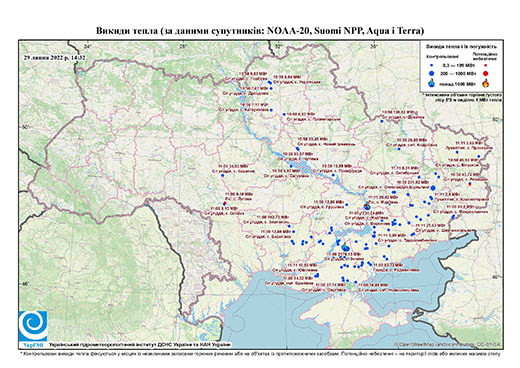Viewport: 520px width, 368px height.
Task: Click the map title mentioning NOAA-20
Action: [260, 31]
